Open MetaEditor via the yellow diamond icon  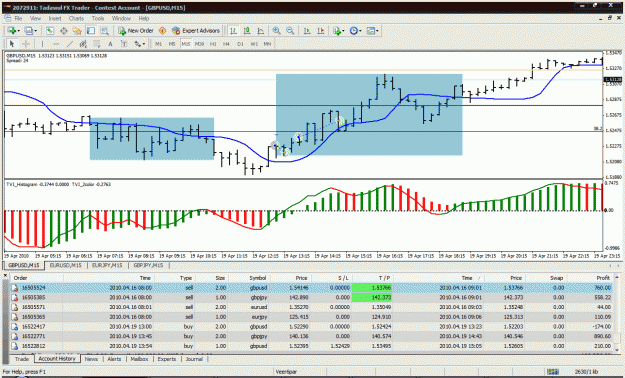162,31
